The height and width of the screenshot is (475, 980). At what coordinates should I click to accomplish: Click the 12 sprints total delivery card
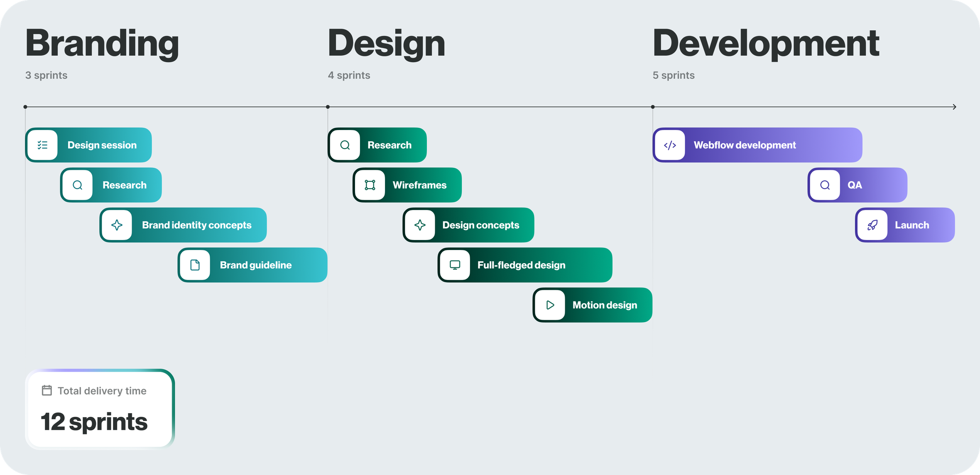coord(100,409)
